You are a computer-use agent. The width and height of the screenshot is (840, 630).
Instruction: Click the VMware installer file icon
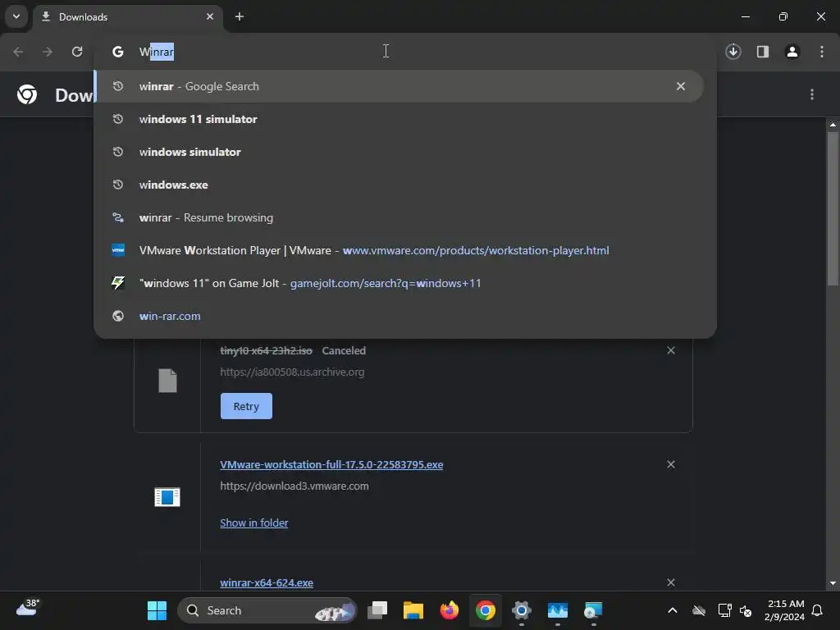(x=167, y=497)
